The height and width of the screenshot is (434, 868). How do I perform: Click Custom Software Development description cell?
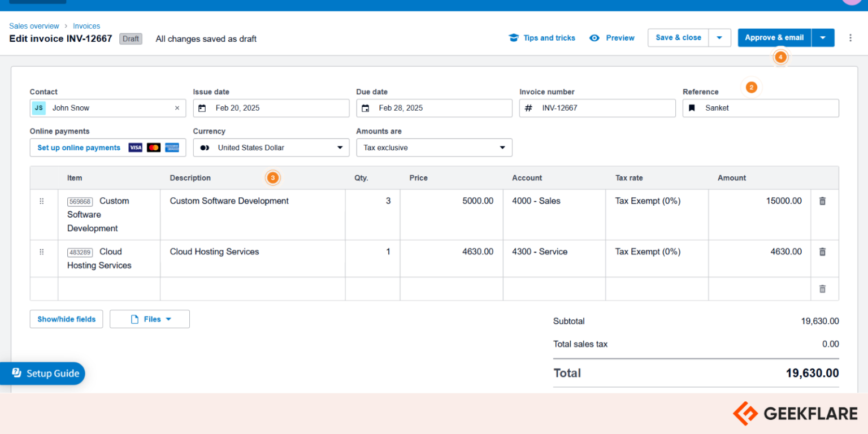click(253, 215)
